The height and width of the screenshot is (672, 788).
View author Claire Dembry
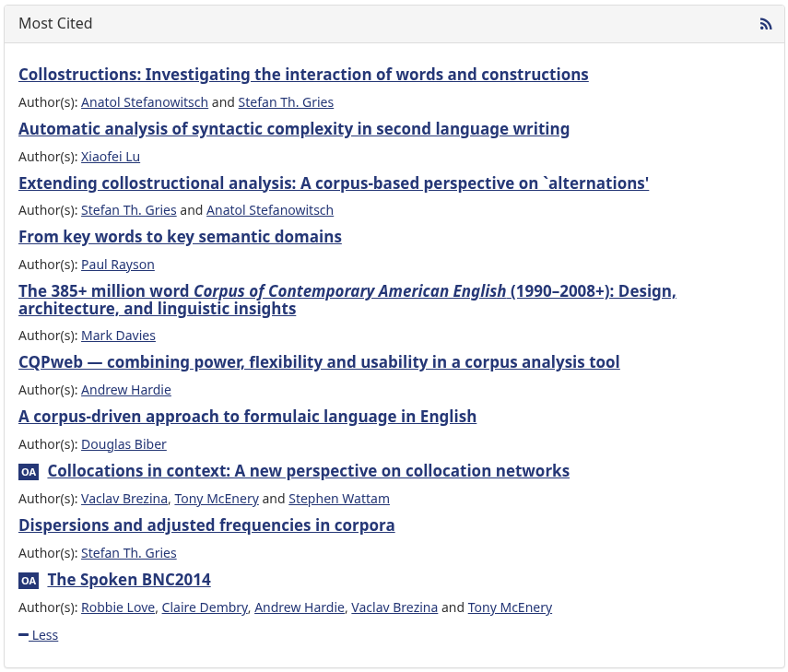click(x=205, y=607)
